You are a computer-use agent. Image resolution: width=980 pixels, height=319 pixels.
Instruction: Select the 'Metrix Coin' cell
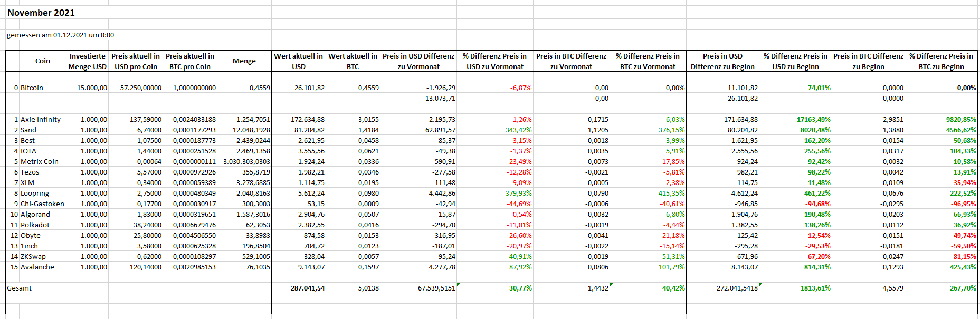[x=40, y=162]
